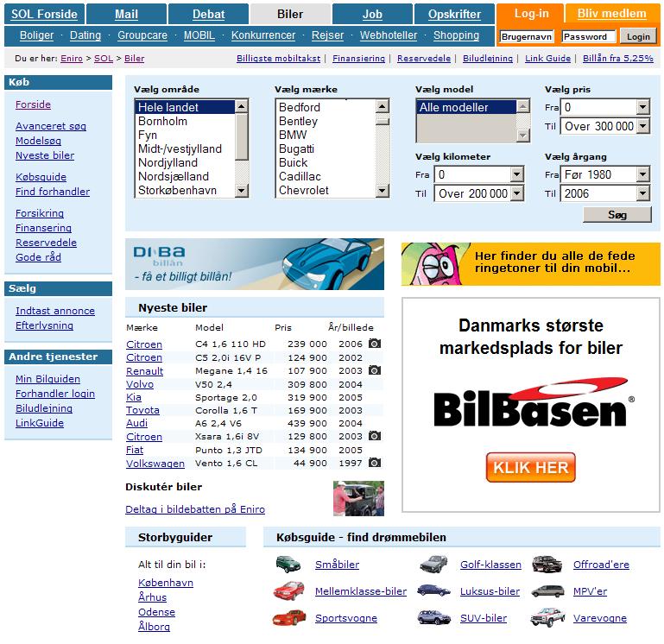
Task: Select Hele landet in område list
Action: coord(185,107)
